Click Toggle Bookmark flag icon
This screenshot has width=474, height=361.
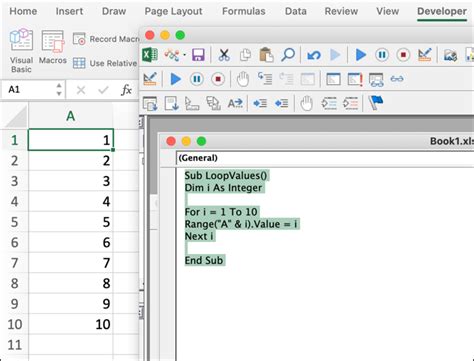tap(376, 103)
